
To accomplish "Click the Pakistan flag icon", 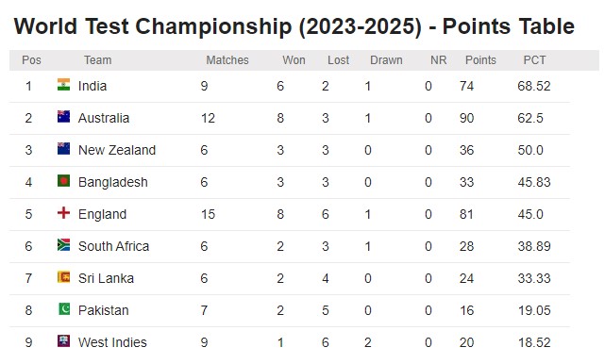I will [63, 308].
